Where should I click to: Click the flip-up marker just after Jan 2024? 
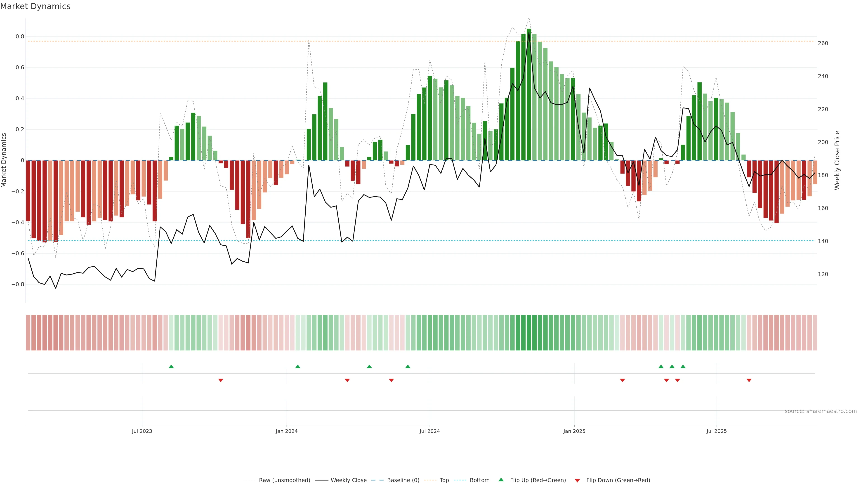click(x=297, y=366)
